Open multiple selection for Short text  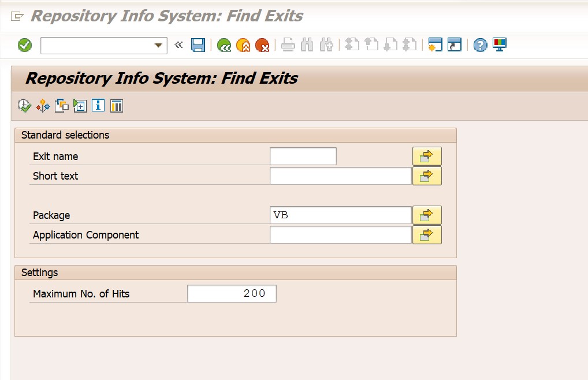[427, 176]
